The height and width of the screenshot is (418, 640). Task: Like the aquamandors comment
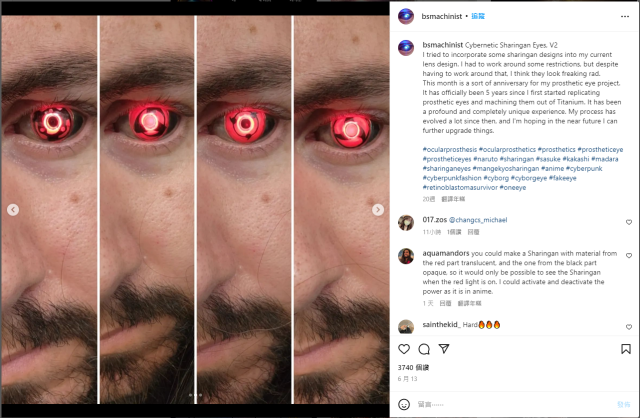tap(628, 256)
